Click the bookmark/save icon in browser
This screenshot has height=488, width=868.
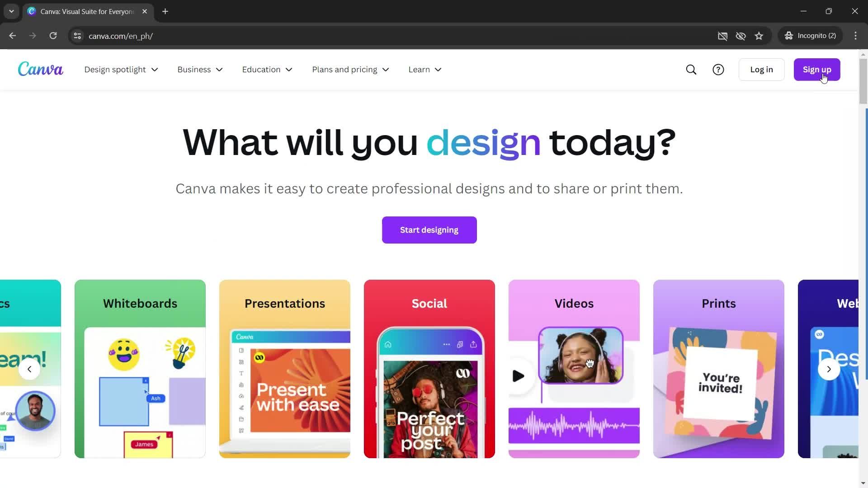pos(758,36)
